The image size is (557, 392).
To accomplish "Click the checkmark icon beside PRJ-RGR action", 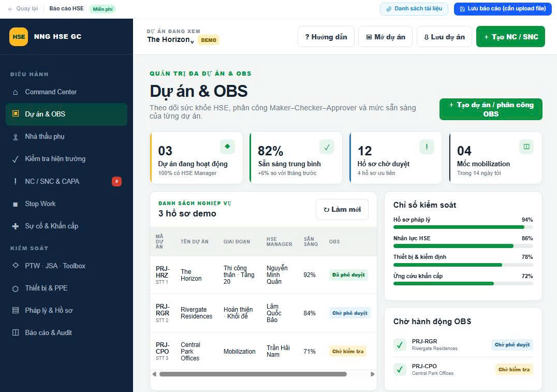I will (x=400, y=344).
